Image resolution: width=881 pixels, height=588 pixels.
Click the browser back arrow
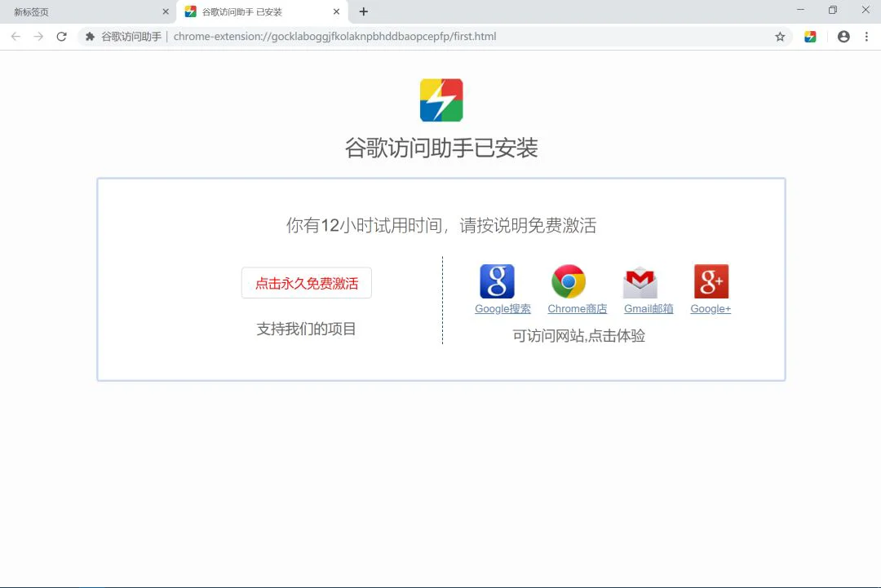click(x=15, y=37)
